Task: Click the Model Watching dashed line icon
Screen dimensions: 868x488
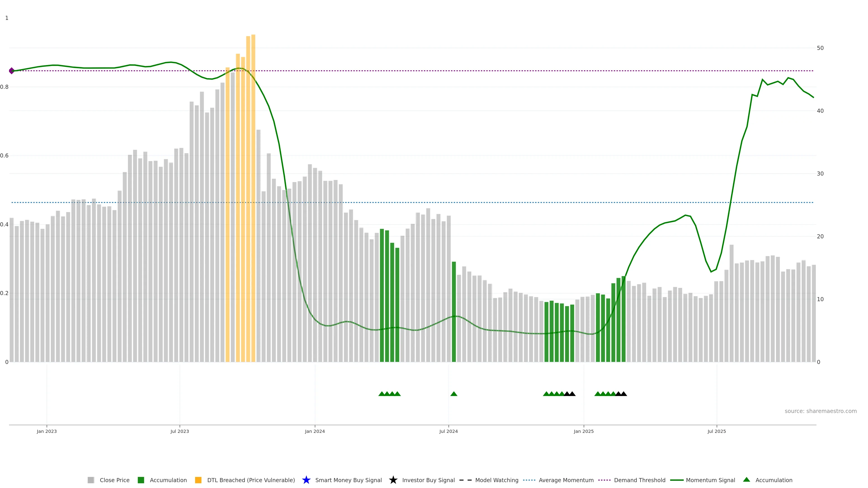Action: click(465, 480)
